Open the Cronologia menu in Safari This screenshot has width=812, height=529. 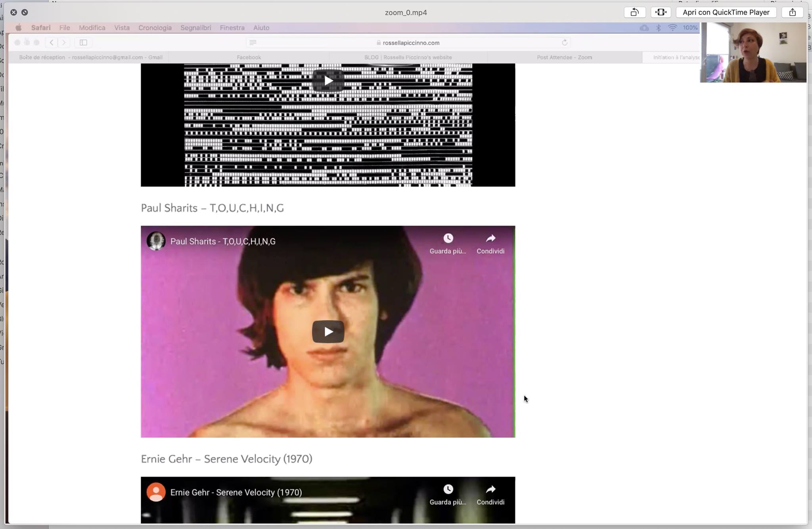click(x=155, y=28)
